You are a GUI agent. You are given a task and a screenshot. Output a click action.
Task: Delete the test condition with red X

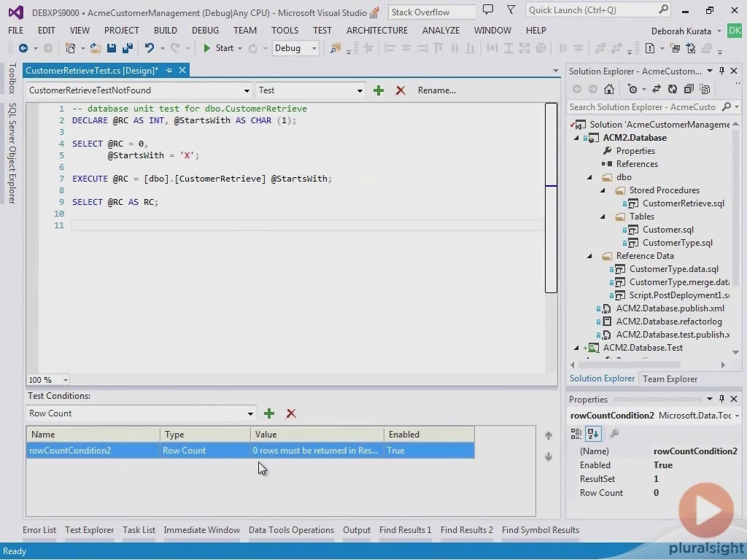tap(291, 413)
